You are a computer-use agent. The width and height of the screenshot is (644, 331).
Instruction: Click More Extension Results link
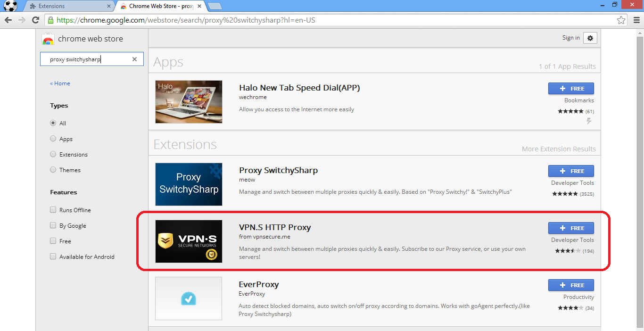pos(559,149)
